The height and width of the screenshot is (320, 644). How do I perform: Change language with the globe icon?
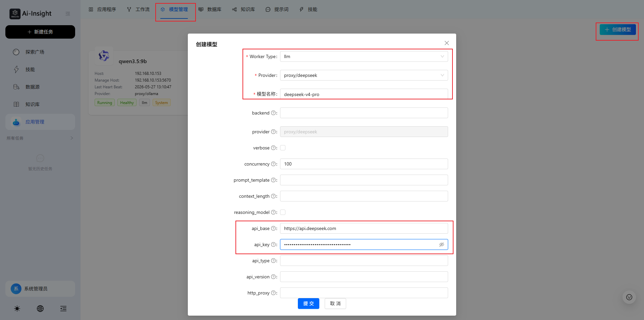tap(40, 309)
